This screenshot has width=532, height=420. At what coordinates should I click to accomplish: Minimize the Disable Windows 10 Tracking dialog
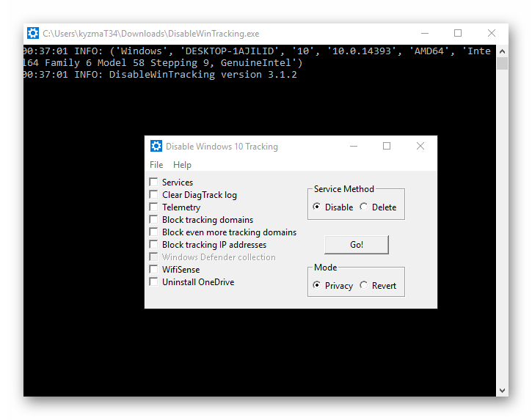pos(354,146)
